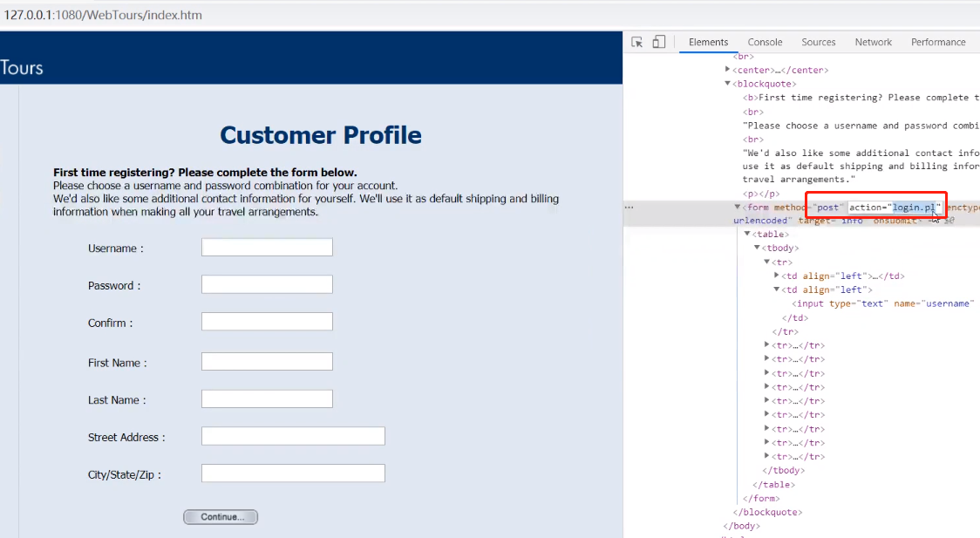Click the method post attribute value
980x538 pixels.
[x=827, y=207]
